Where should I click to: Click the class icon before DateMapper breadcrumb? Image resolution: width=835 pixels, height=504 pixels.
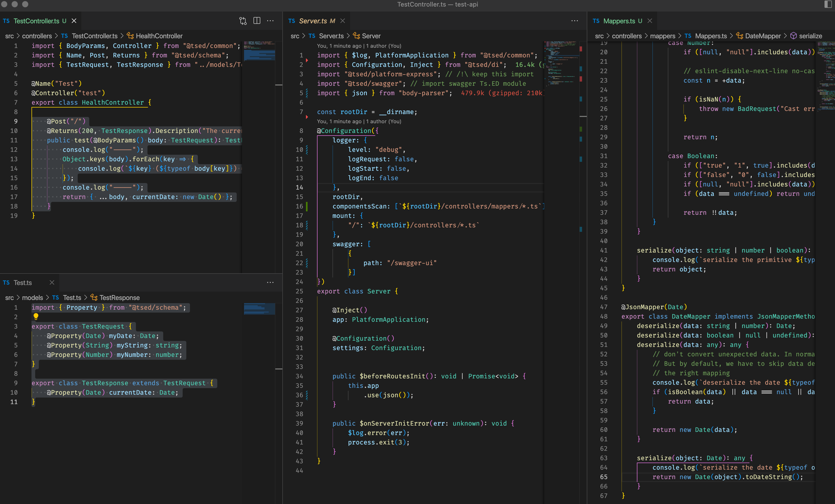pos(739,36)
